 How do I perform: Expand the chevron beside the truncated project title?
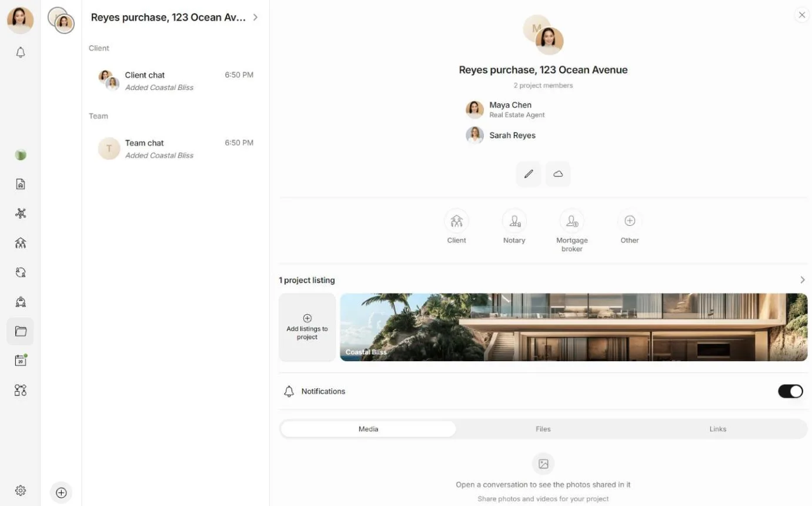tap(255, 18)
